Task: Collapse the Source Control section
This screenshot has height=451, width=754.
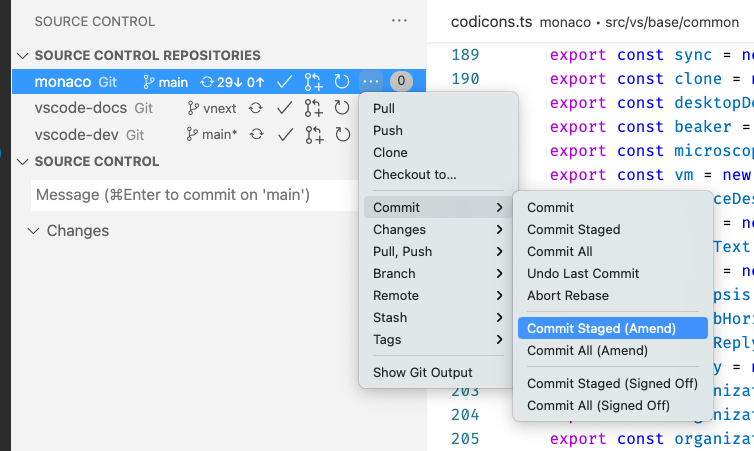Action: point(23,162)
